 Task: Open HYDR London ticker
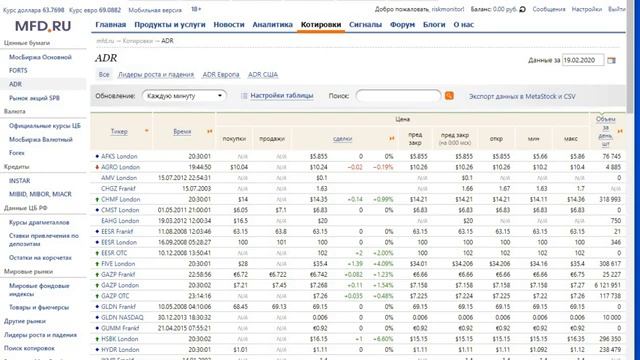pyautogui.click(x=120, y=349)
